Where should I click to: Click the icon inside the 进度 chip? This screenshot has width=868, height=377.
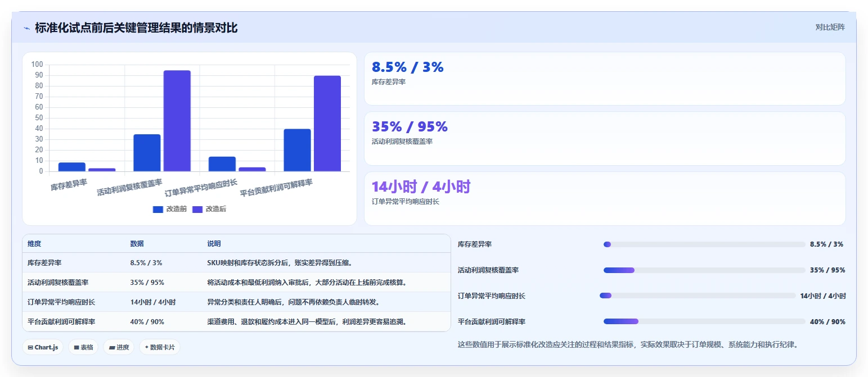pyautogui.click(x=112, y=347)
